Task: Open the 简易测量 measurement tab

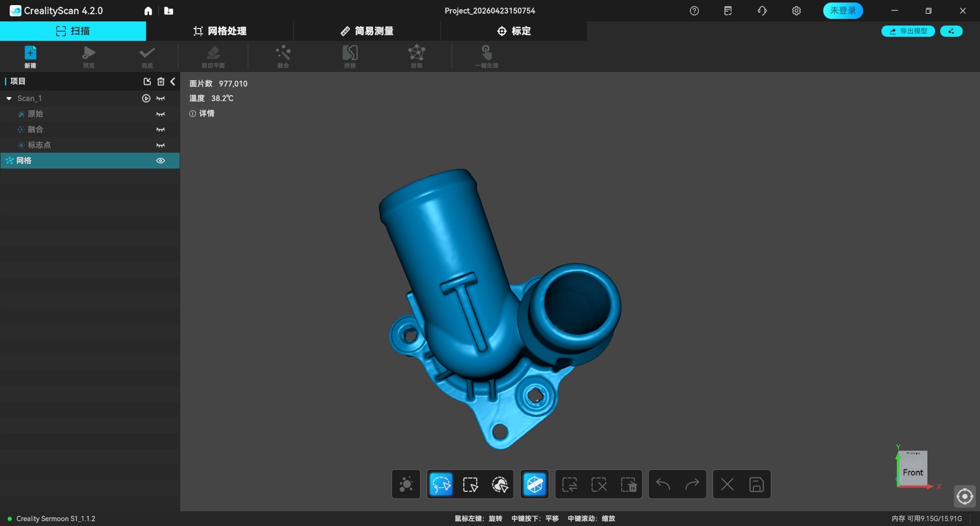Action: point(367,31)
